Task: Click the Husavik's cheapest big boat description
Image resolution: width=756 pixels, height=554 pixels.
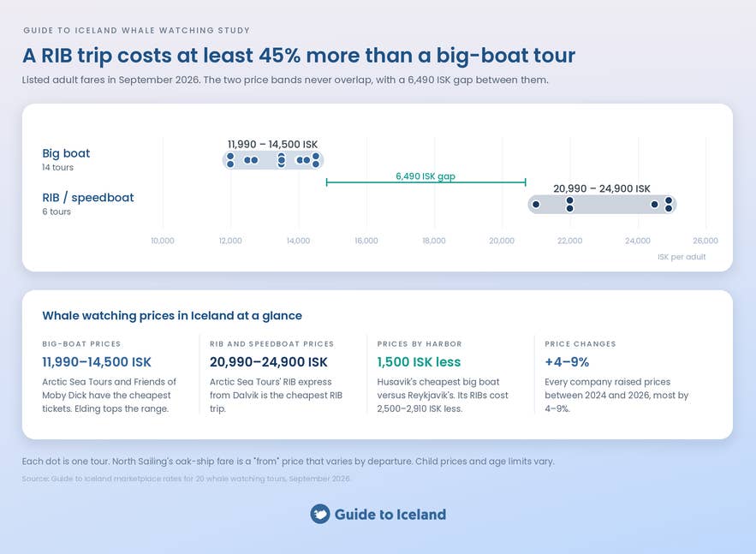Action: coord(443,396)
